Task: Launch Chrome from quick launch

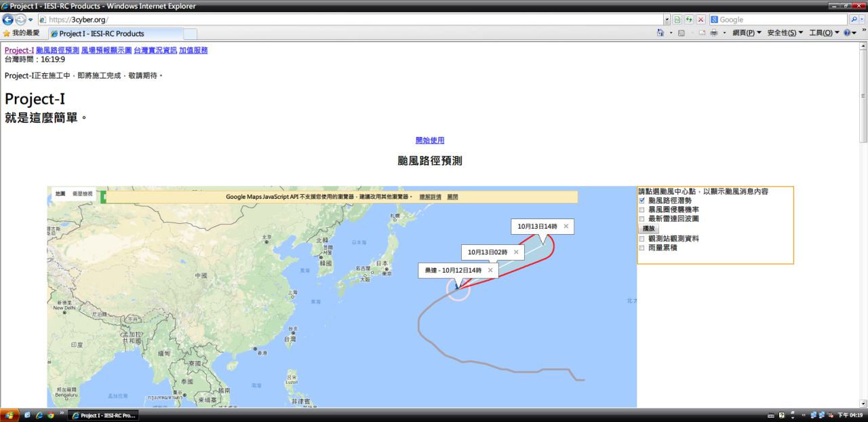Action: [50, 415]
